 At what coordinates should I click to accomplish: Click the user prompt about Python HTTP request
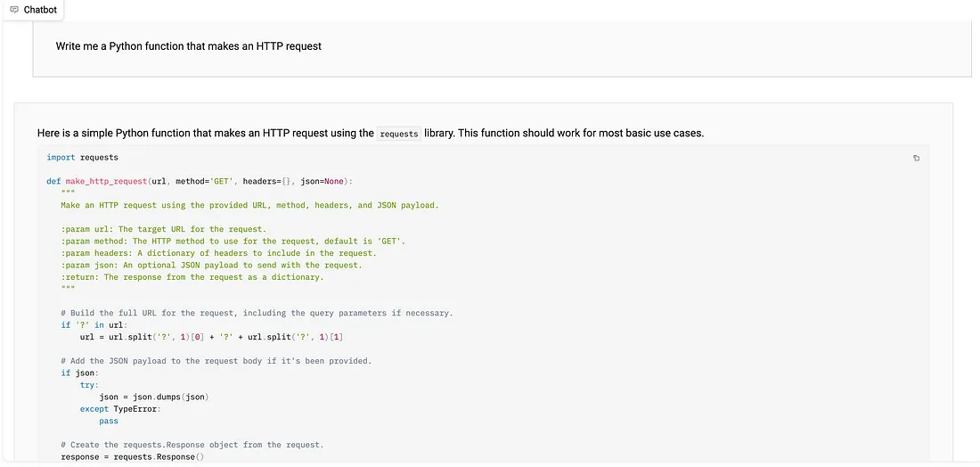(x=188, y=46)
